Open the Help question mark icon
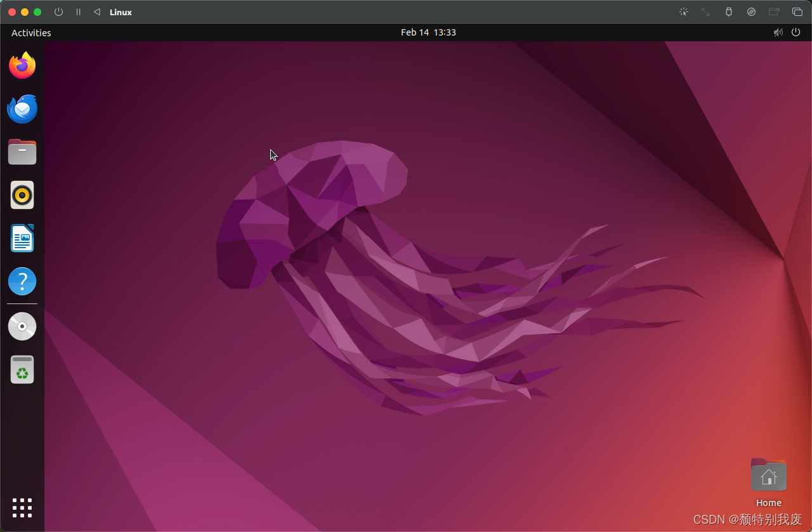This screenshot has height=532, width=812. click(x=22, y=281)
